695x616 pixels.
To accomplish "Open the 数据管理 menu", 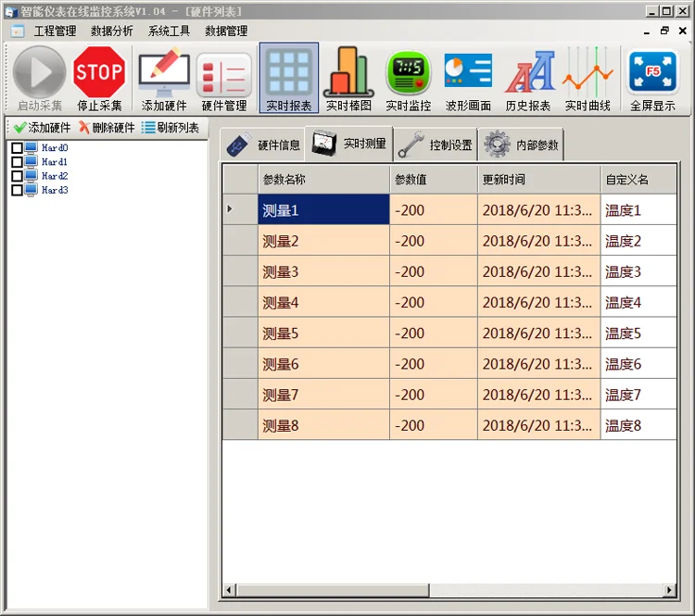I will (x=226, y=31).
